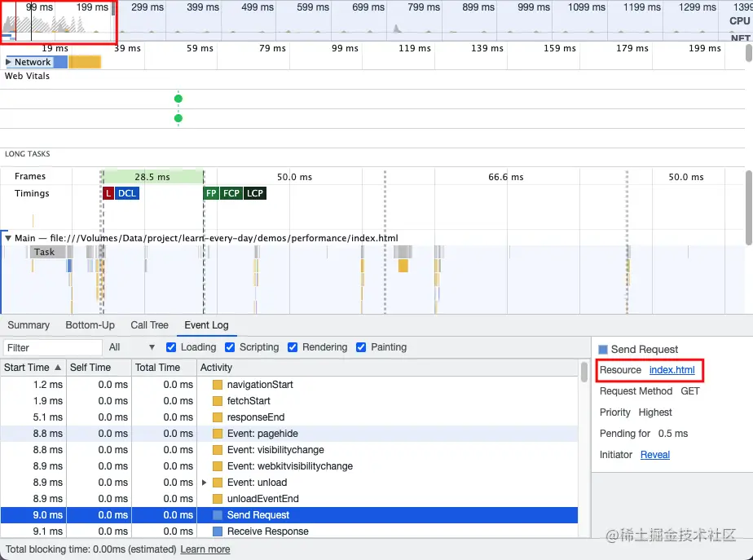
Task: Focus the Filter input field
Action: pos(52,347)
